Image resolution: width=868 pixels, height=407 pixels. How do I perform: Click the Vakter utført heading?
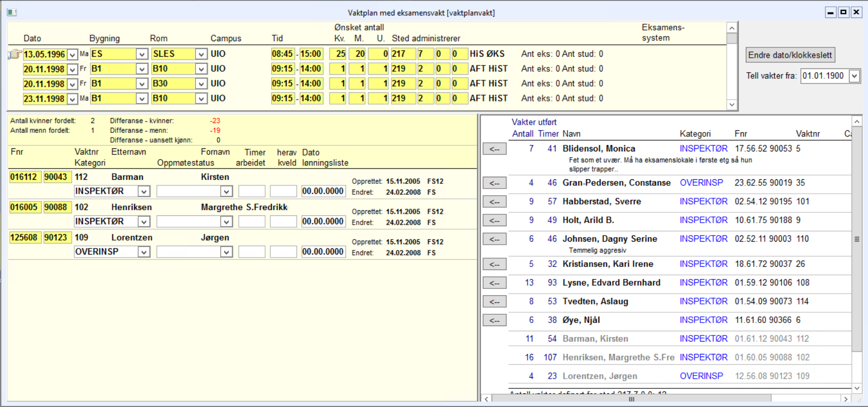point(534,123)
